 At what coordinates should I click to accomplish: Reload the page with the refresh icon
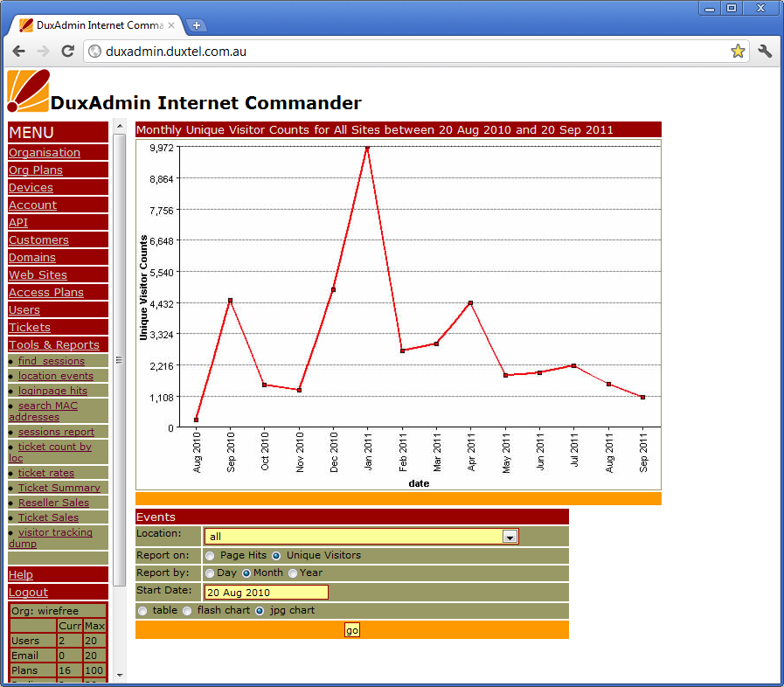(68, 51)
